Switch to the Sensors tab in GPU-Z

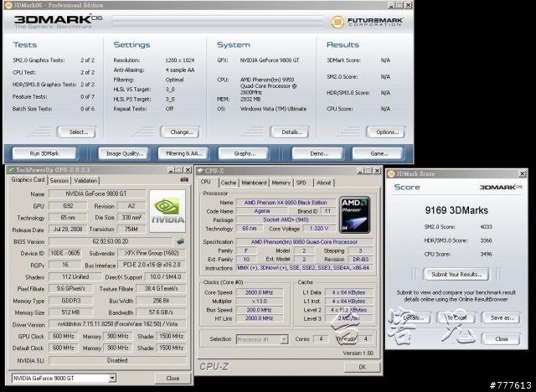(x=59, y=180)
